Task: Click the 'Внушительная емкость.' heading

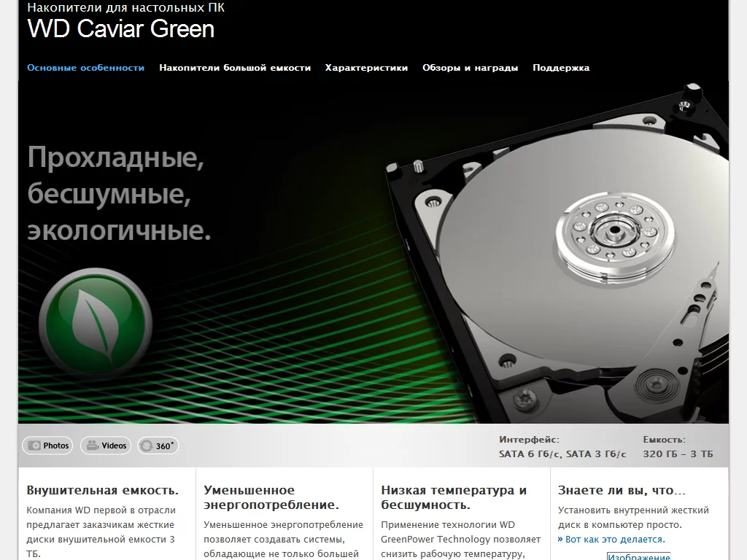Action: (x=102, y=490)
